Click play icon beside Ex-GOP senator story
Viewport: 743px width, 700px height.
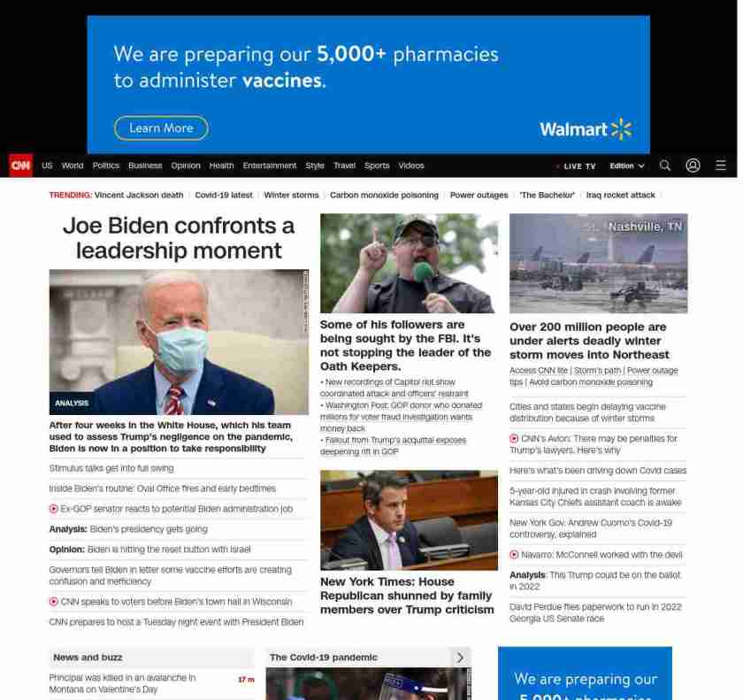[x=54, y=509]
